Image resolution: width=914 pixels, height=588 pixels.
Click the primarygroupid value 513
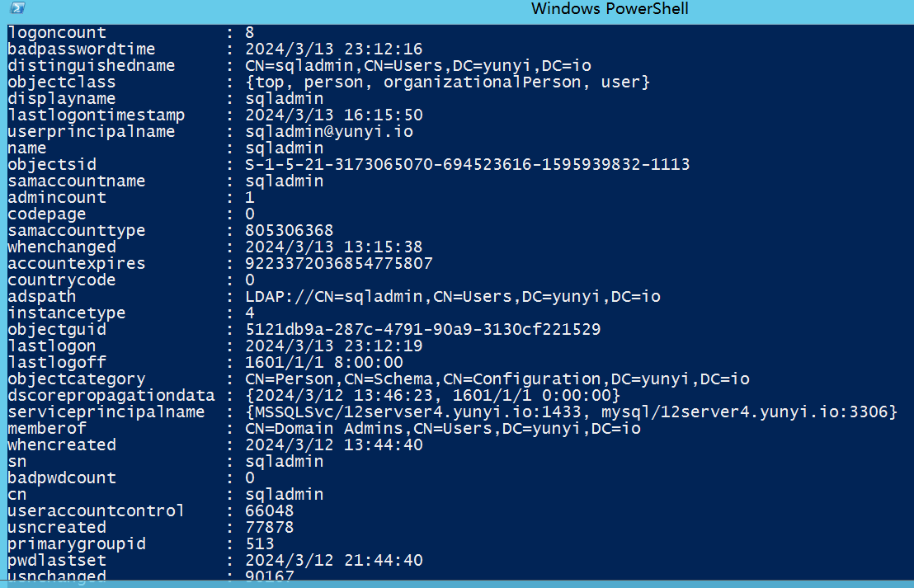click(260, 543)
